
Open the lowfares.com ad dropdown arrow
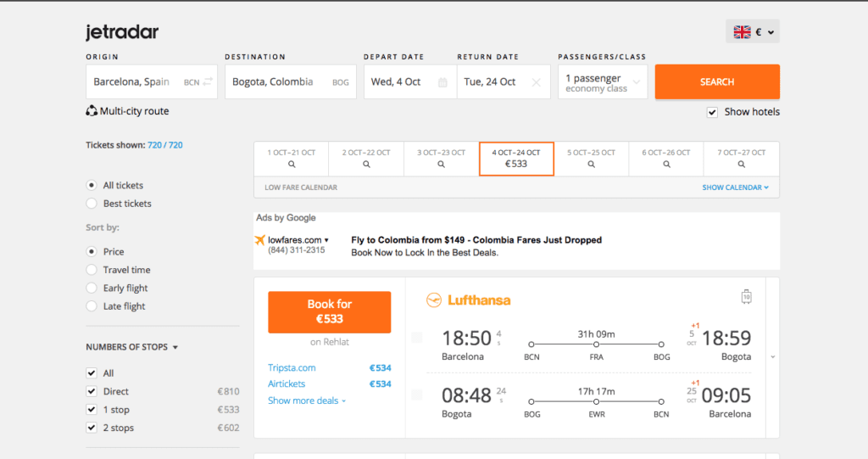click(x=326, y=240)
